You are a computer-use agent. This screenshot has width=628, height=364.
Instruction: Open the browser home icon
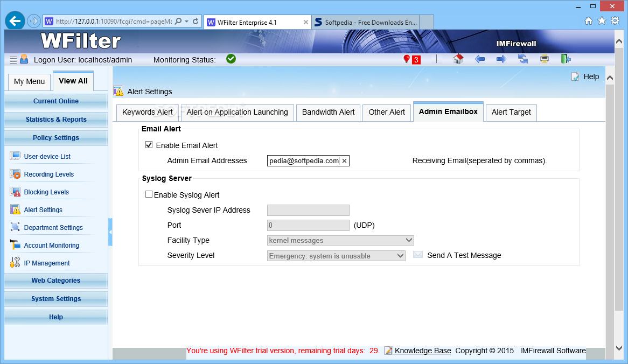[x=588, y=21]
